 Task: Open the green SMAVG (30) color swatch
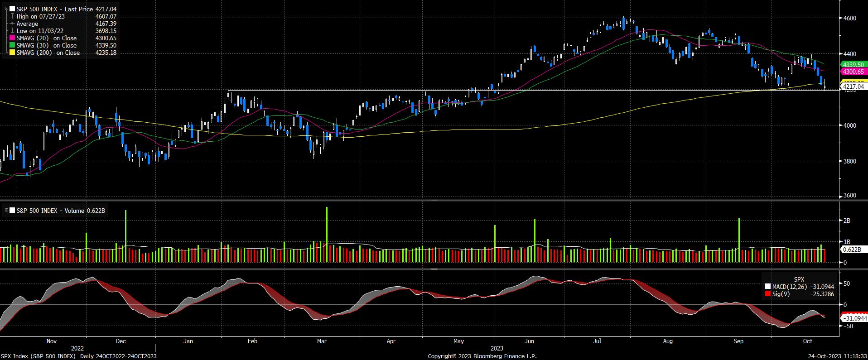point(12,45)
